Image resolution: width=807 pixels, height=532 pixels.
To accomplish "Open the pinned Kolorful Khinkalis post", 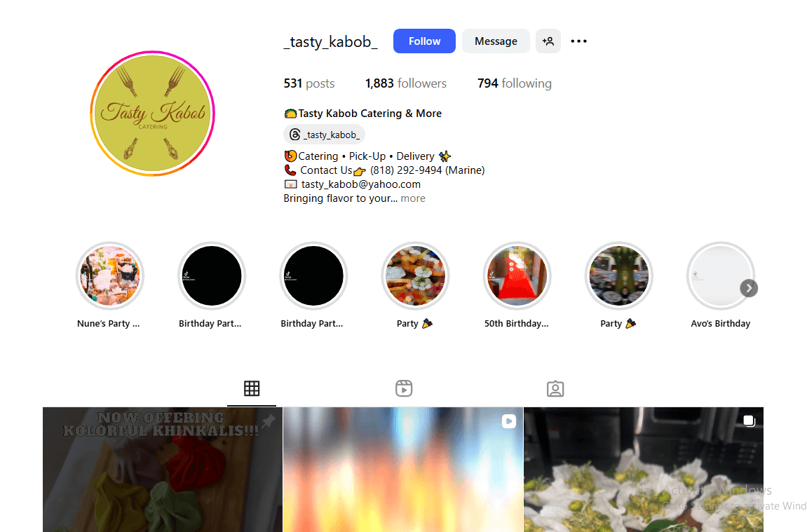I will point(163,469).
